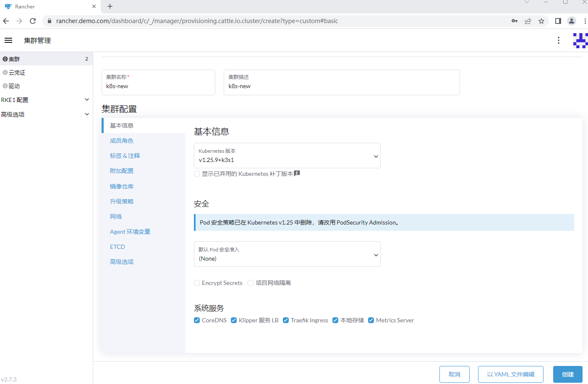Screen dimensions: 588x384
Task: Open 云凭证 in the sidebar
Action: [x=46, y=73]
